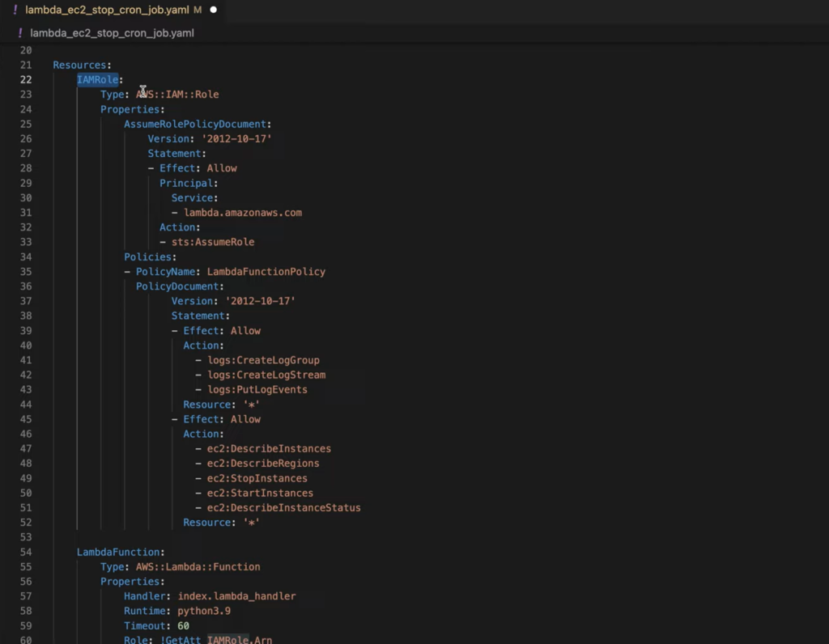829x644 pixels.
Task: Click the YAML file icon in the tab
Action: pos(15,10)
